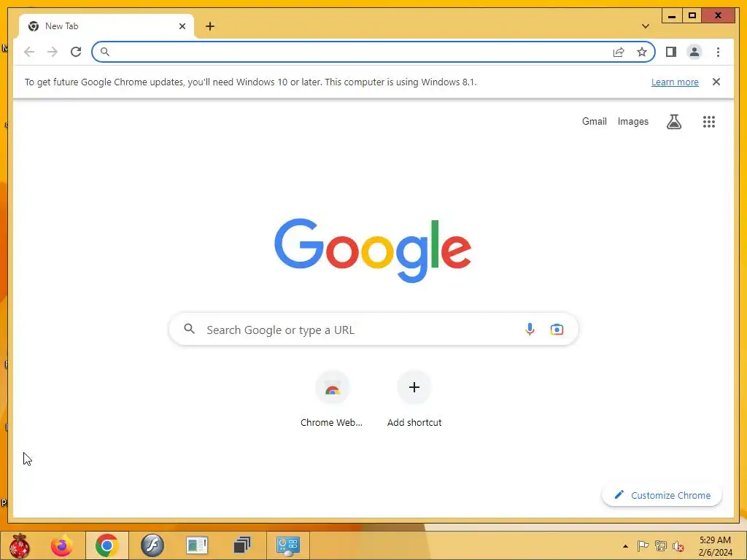This screenshot has height=560, width=747.
Task: Open the side panel icon
Action: (x=671, y=52)
